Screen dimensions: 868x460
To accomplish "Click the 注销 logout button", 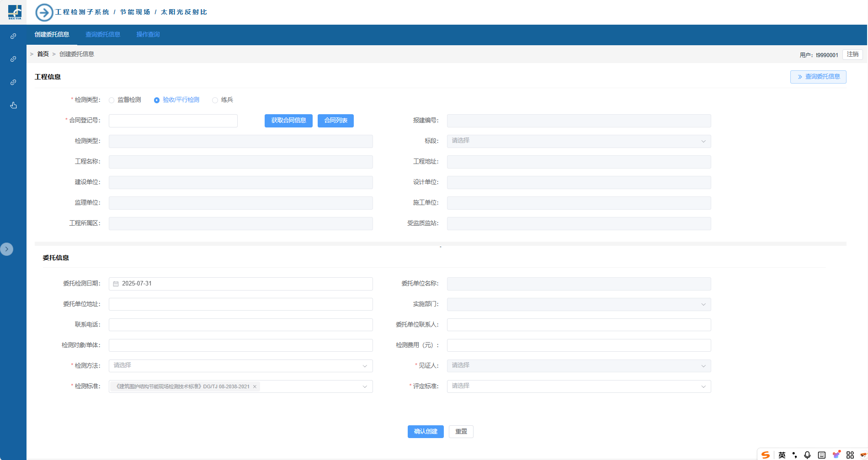I will click(852, 54).
